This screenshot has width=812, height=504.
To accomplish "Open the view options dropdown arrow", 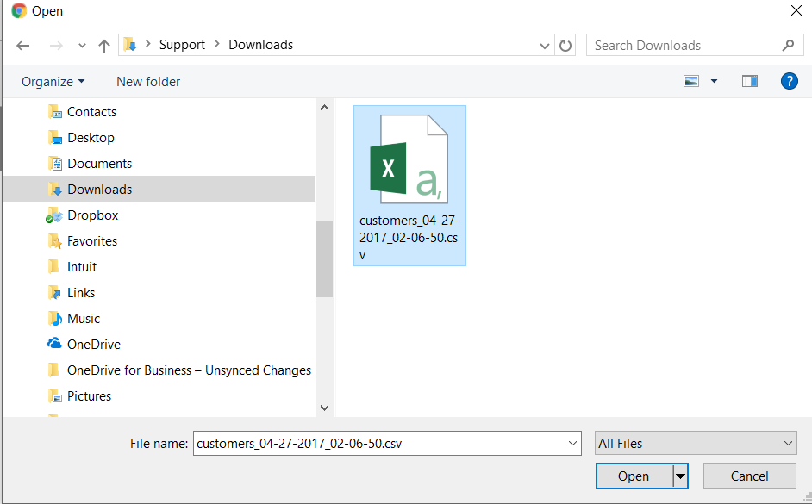I will coord(714,81).
